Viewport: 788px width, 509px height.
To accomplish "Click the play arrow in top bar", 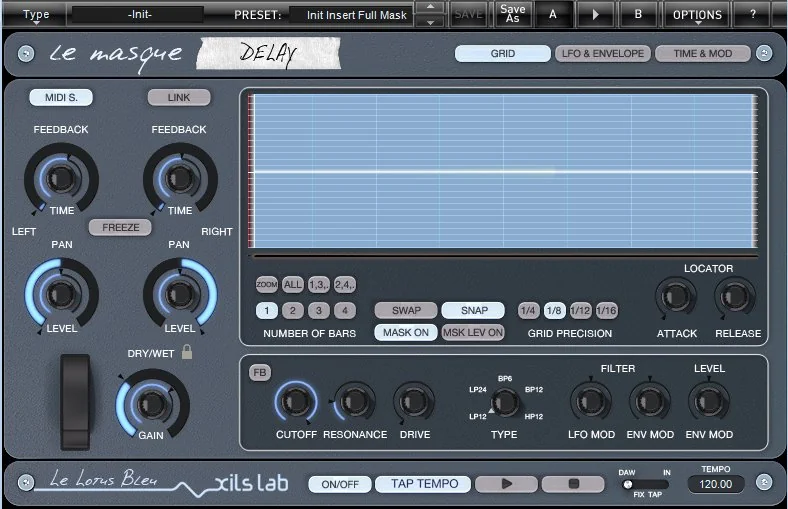I will point(595,15).
